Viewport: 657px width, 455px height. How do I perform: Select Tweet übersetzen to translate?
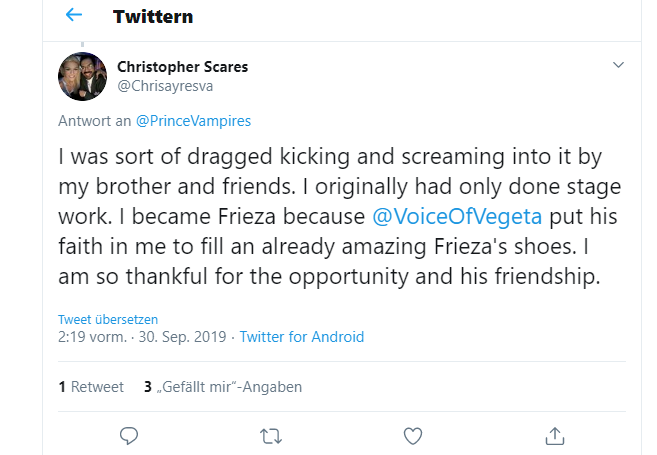pyautogui.click(x=108, y=319)
